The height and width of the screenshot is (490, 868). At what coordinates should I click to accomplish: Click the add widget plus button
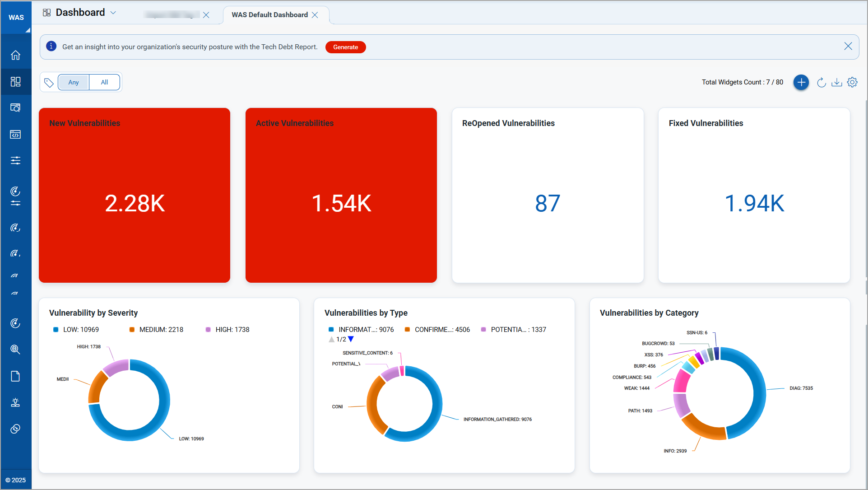point(801,82)
